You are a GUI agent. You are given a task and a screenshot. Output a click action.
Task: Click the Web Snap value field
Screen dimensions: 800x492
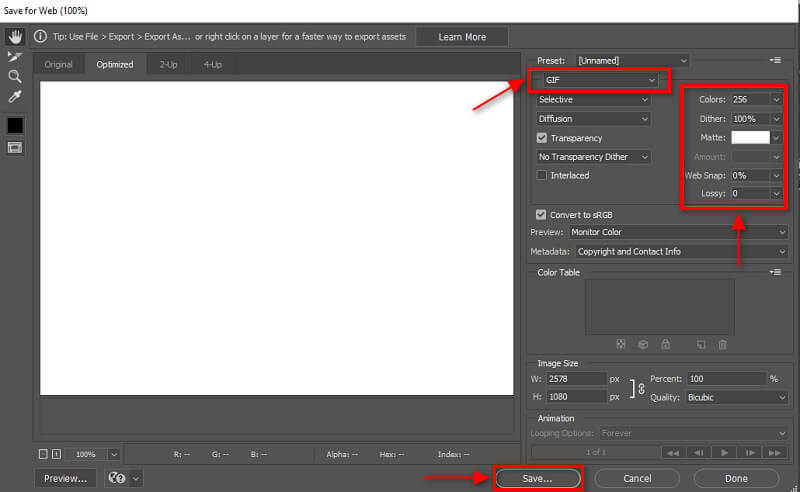(751, 175)
